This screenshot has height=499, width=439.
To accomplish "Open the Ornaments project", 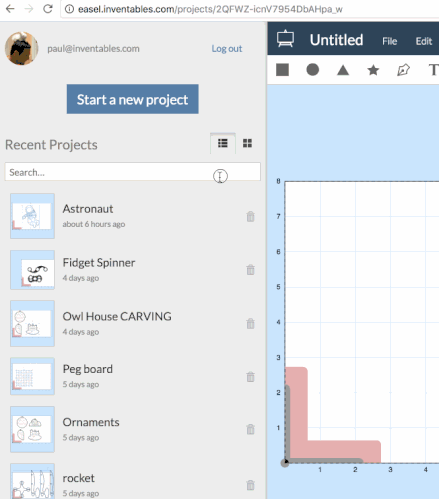I will click(x=91, y=422).
